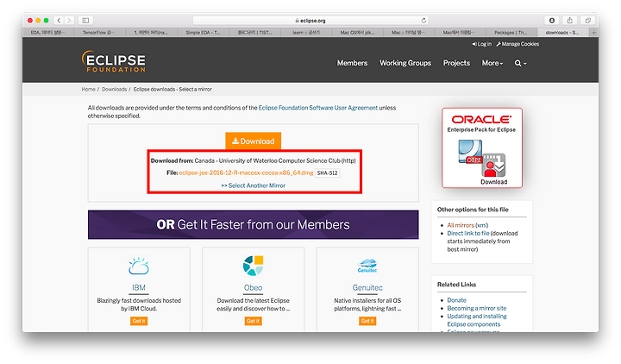Open the Obeo member link
This screenshot has height=364, width=621.
coord(253,287)
